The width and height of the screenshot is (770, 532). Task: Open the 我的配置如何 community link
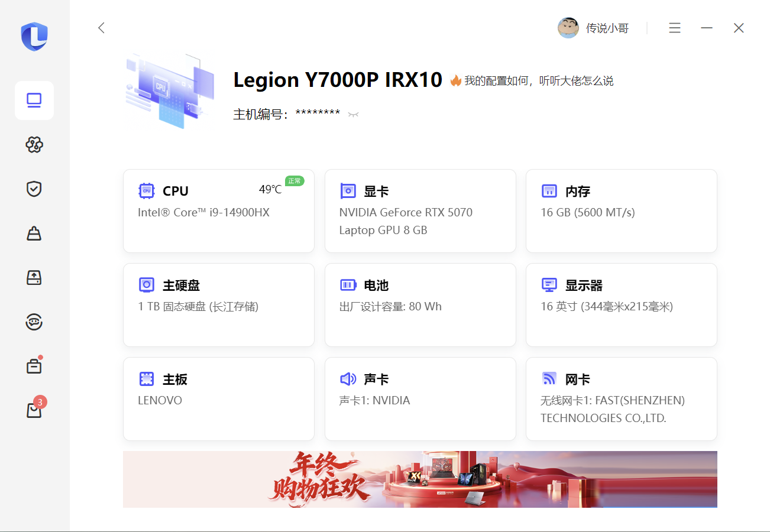pos(538,81)
